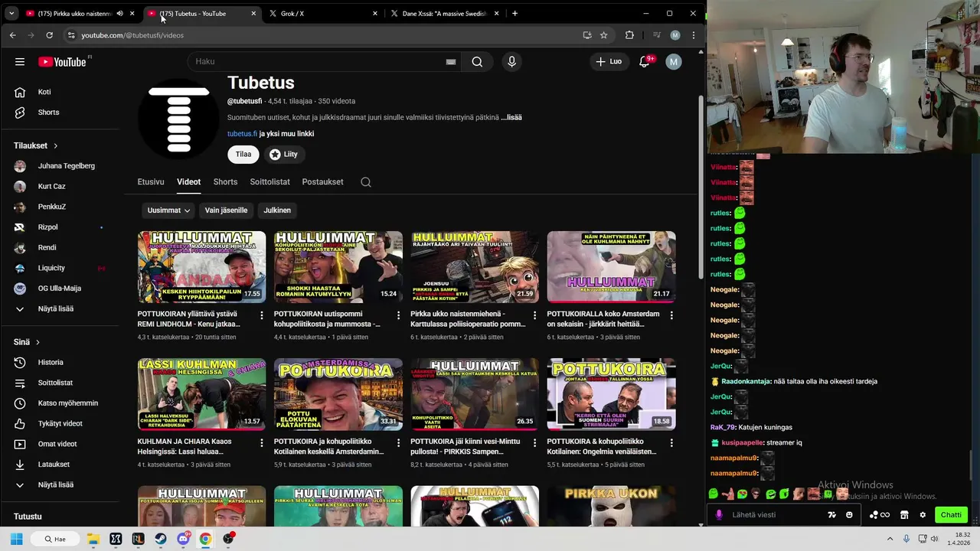Search within the channel using magnifier icon
Image resolution: width=980 pixels, height=551 pixels.
366,182
